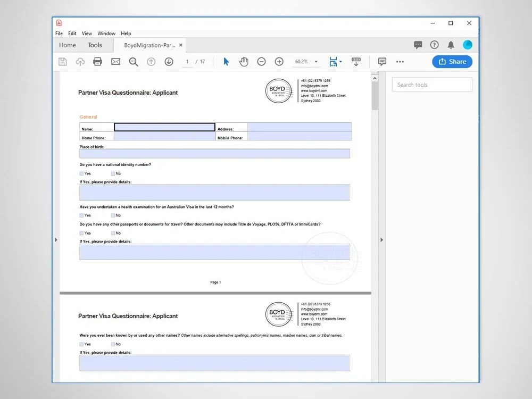Open the Add Comment panel icon
Image resolution: width=532 pixels, height=399 pixels.
point(382,61)
